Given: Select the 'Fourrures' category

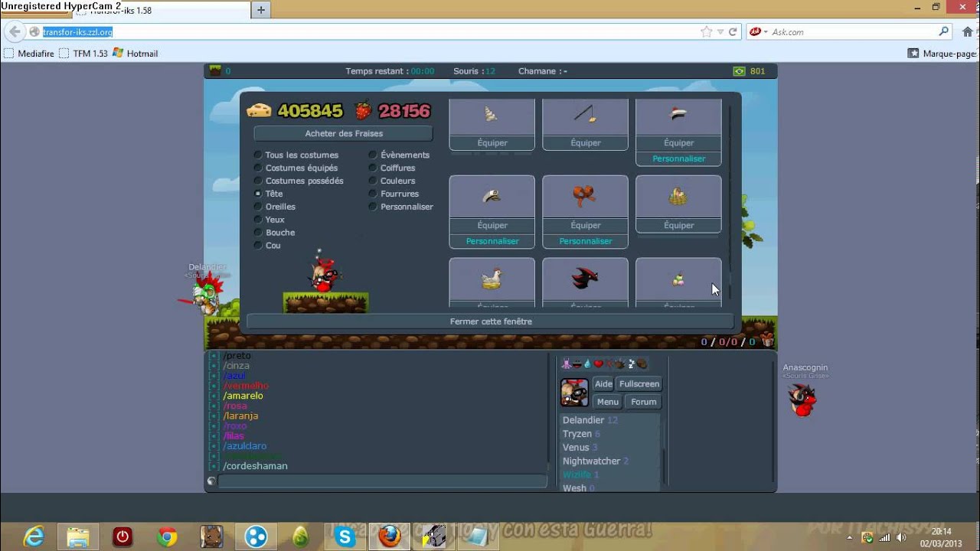Looking at the screenshot, I should coord(394,194).
